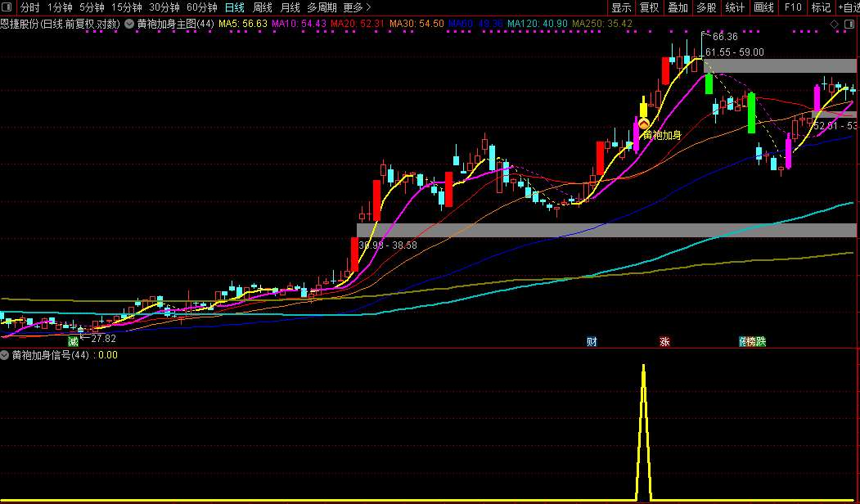Open the 画线 drawing tools
This screenshot has height=504, width=860.
[763, 7]
